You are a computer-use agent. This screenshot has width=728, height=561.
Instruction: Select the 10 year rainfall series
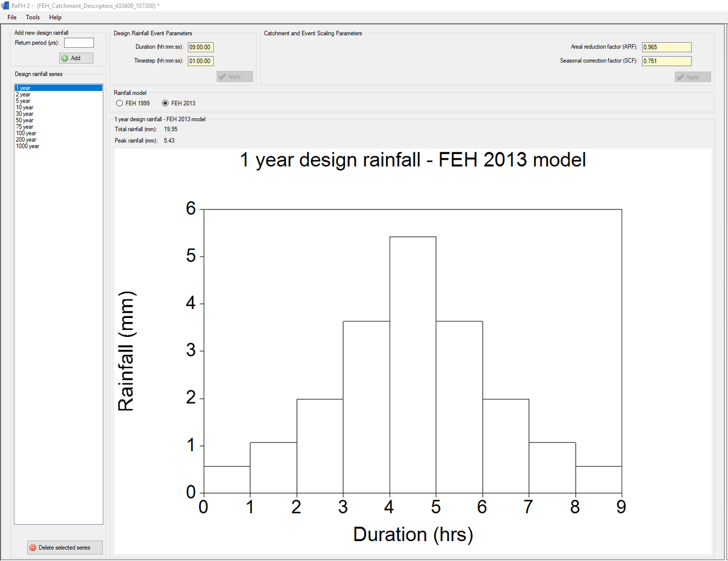click(24, 108)
